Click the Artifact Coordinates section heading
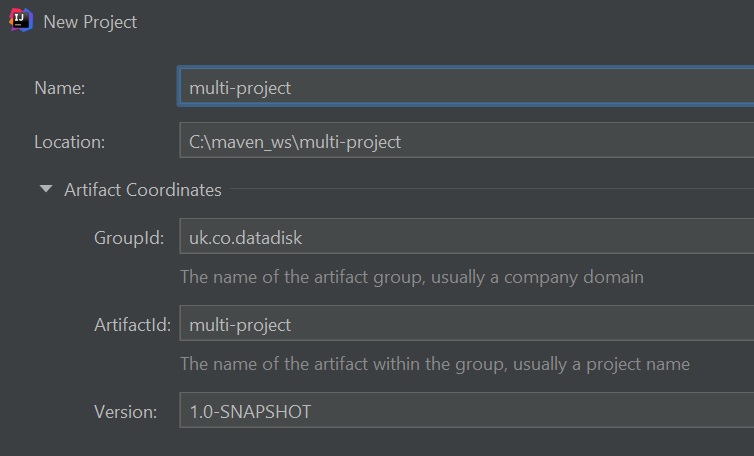The height and width of the screenshot is (456, 754). pyautogui.click(x=143, y=189)
